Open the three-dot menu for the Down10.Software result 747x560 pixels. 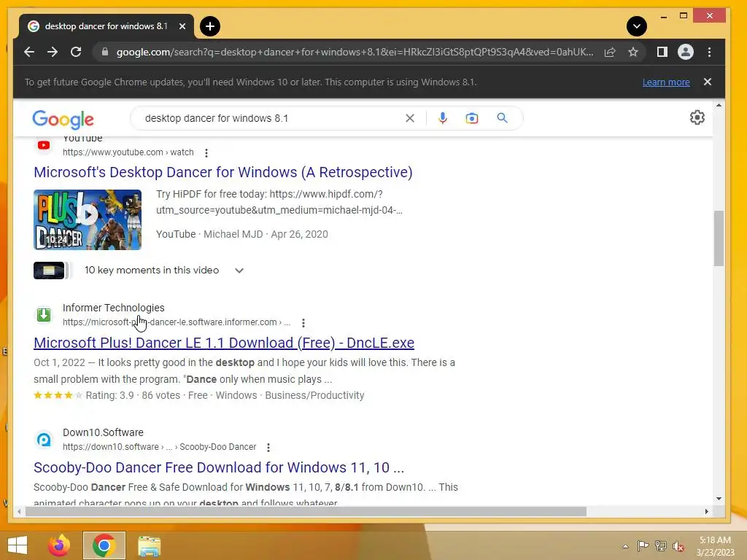[268, 448]
